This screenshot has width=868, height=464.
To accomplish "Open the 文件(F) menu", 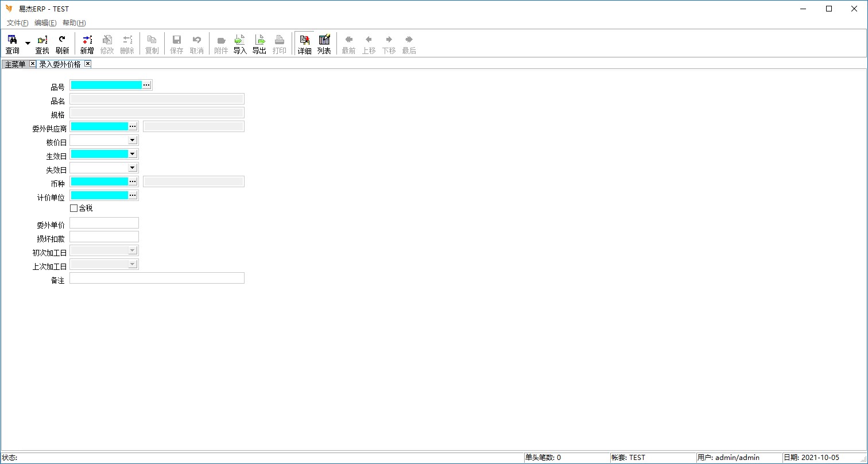I will [17, 23].
